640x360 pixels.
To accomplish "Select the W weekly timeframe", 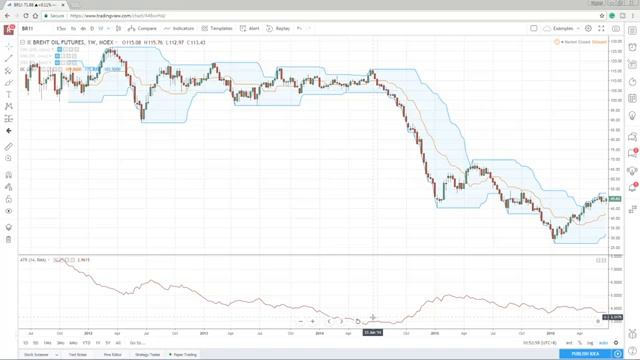I will [x=100, y=29].
